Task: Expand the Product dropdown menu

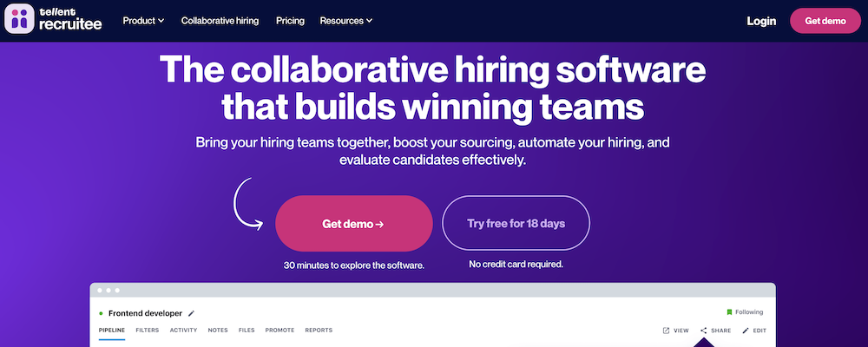Action: [x=143, y=21]
